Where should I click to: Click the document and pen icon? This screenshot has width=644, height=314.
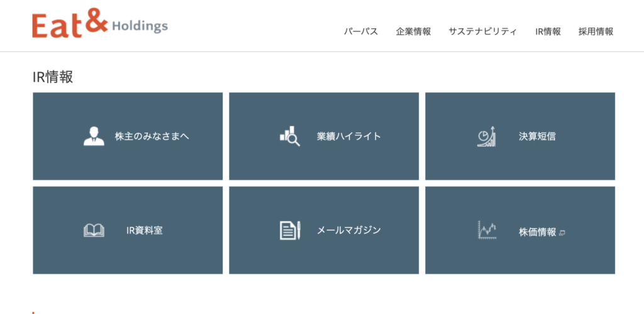tap(290, 230)
